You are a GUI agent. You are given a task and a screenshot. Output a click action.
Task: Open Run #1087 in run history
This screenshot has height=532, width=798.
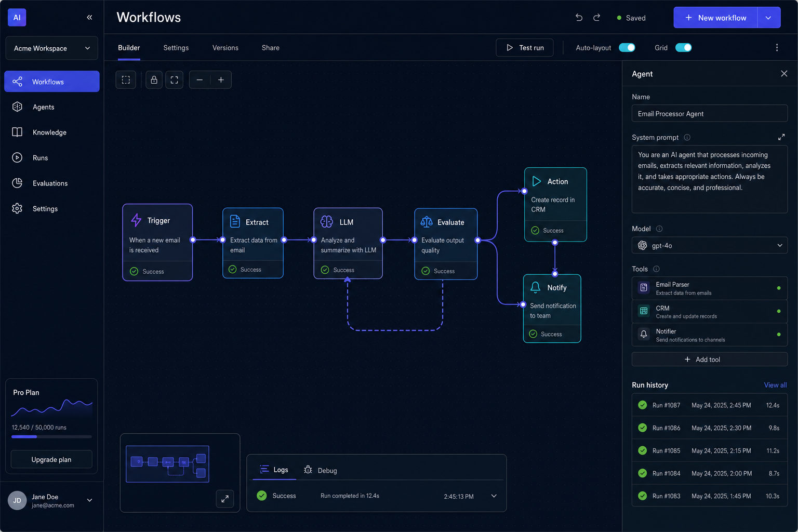coord(710,405)
